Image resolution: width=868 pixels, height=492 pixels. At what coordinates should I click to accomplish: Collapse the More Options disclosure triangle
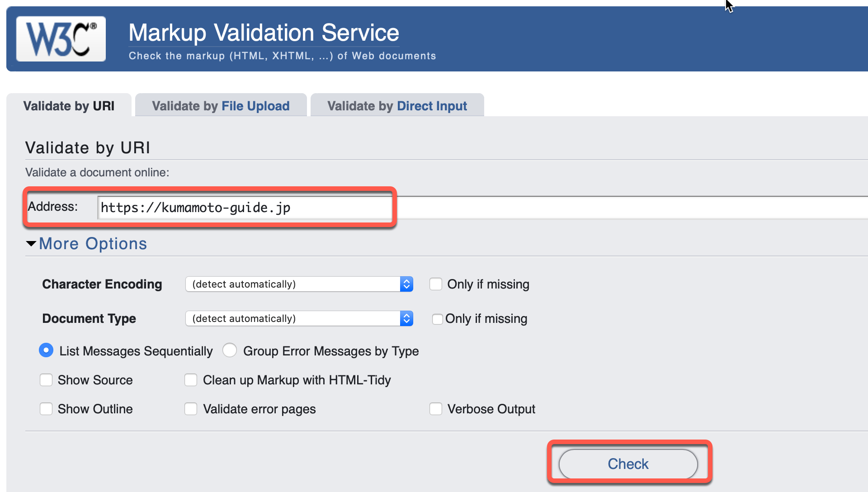30,243
